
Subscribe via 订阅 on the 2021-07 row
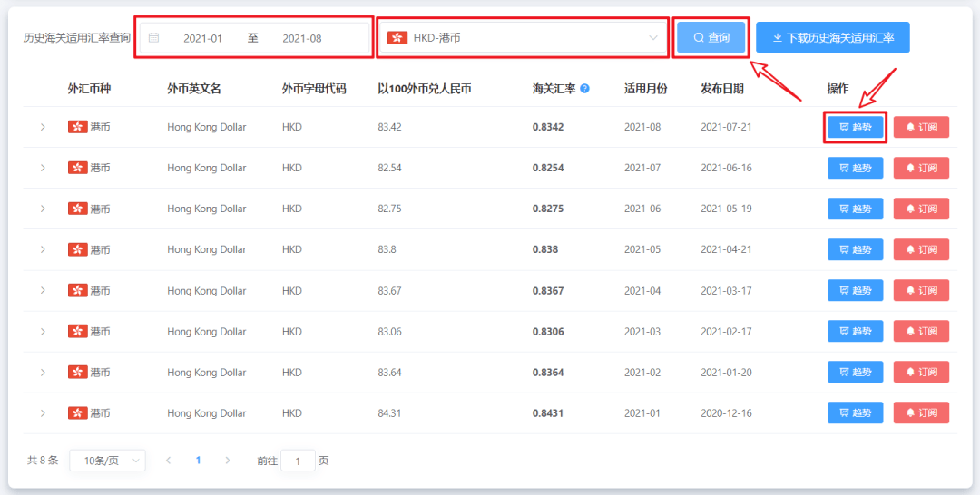(921, 168)
